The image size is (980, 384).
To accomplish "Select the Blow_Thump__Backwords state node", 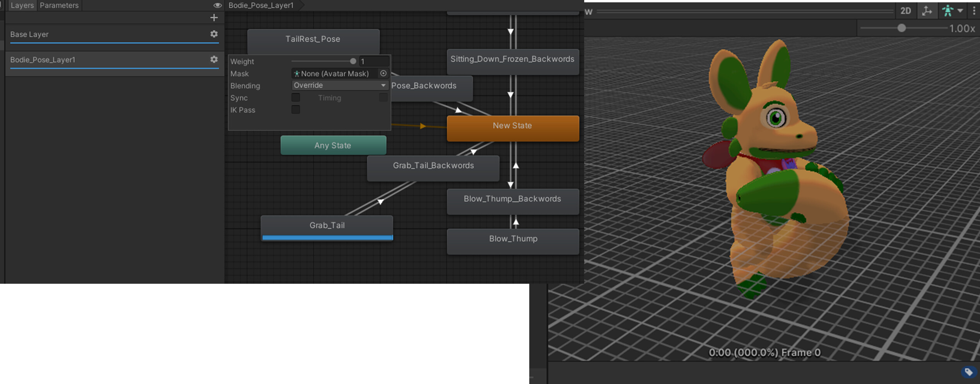I will click(x=513, y=201).
